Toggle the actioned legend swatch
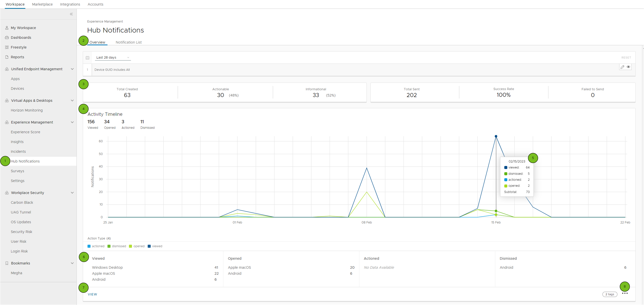The width and height of the screenshot is (644, 305). 89,246
